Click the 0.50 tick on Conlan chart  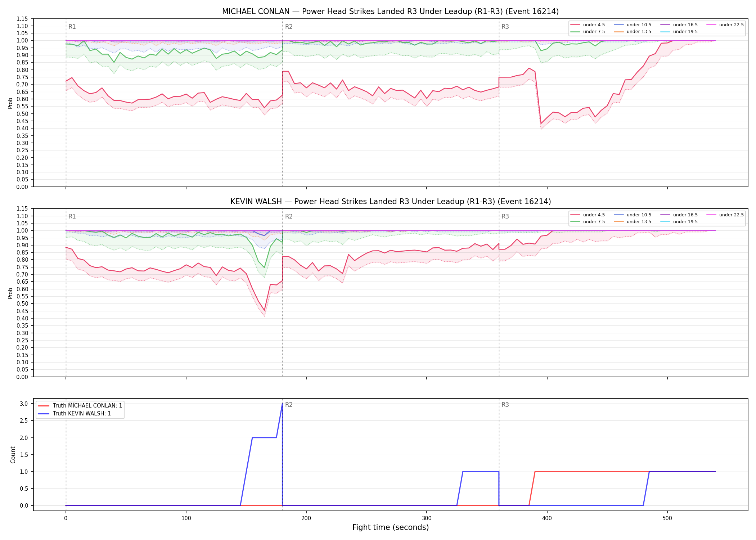tap(22, 114)
